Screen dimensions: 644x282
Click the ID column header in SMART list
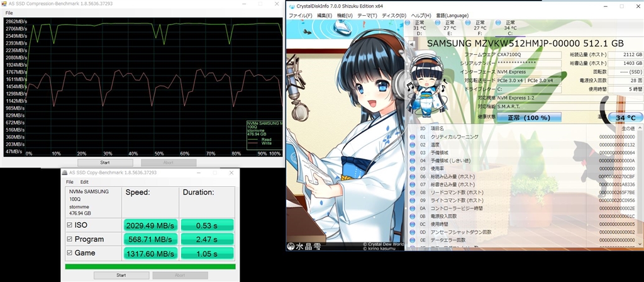pyautogui.click(x=423, y=128)
